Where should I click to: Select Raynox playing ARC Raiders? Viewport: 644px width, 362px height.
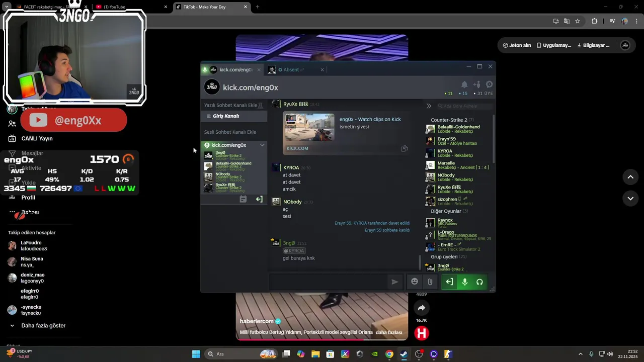(458, 222)
